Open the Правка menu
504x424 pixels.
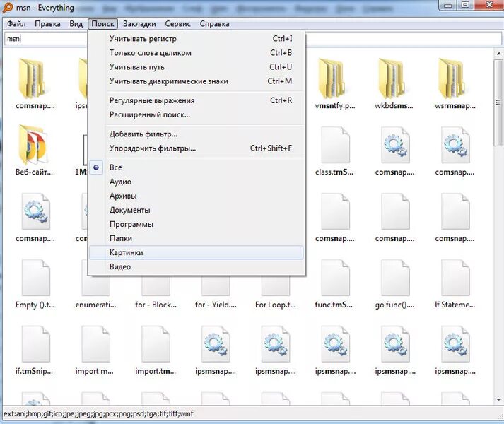pyautogui.click(x=47, y=24)
